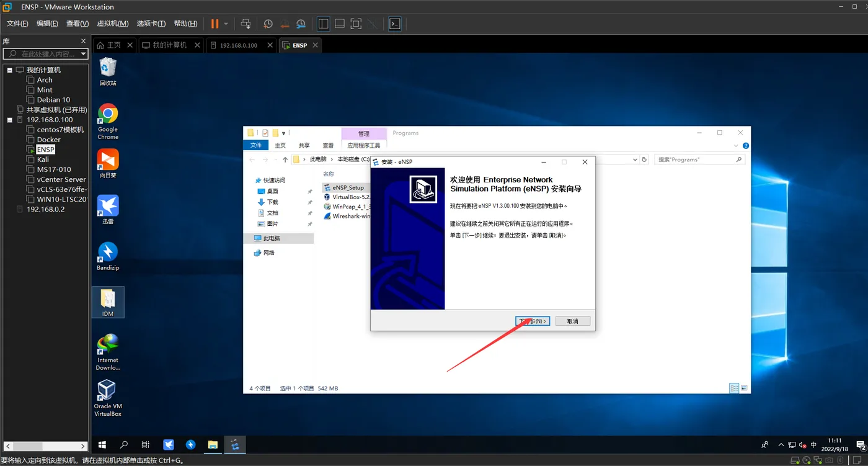Toggle the thumbnail bar view icon

tap(340, 24)
